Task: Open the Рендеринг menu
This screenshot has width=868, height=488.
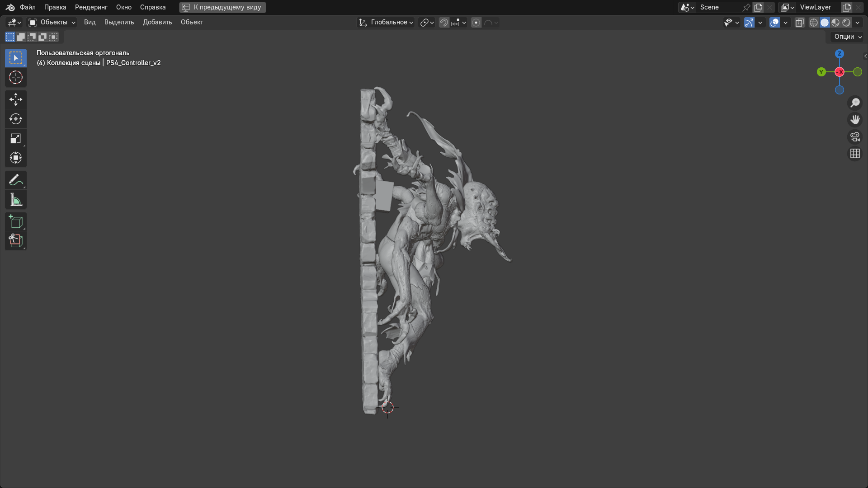Action: point(91,7)
